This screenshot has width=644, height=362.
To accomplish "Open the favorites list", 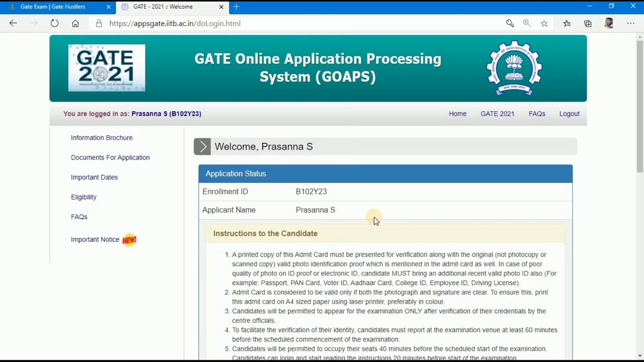I will 567,23.
